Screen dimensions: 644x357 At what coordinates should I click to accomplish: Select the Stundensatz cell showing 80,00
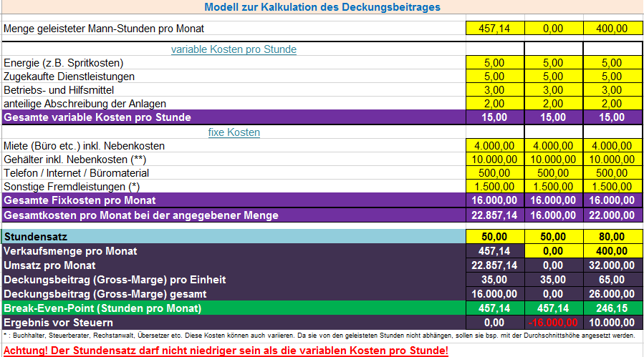[612, 236]
